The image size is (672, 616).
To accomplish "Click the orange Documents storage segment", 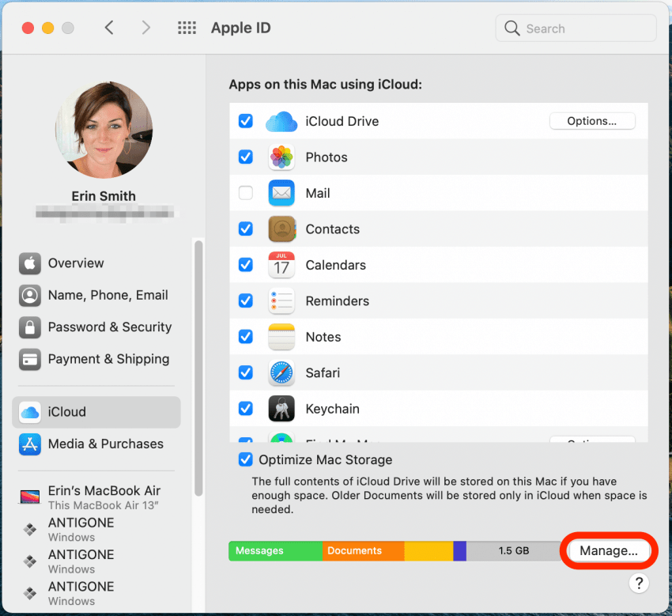I will [x=364, y=551].
